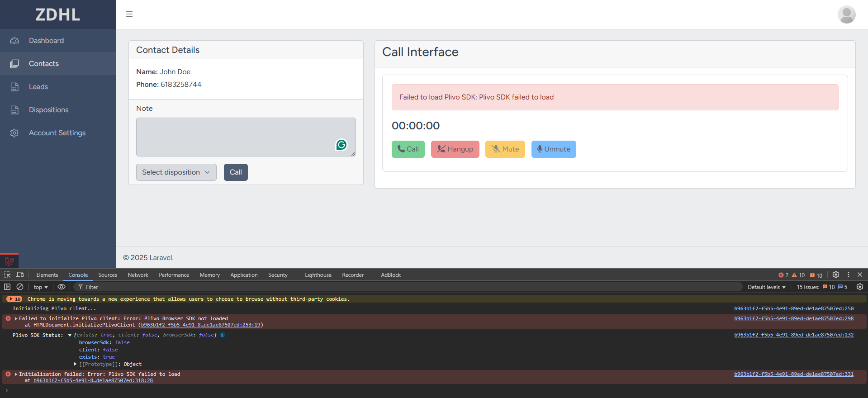Open console settings gear icon
The image size is (868, 398).
pyautogui.click(x=860, y=287)
